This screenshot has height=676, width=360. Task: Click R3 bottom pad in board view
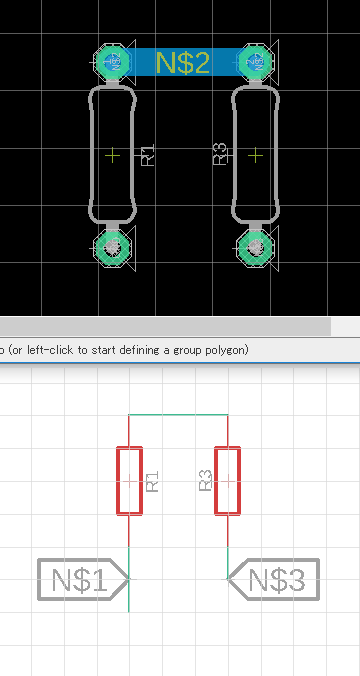click(x=256, y=248)
